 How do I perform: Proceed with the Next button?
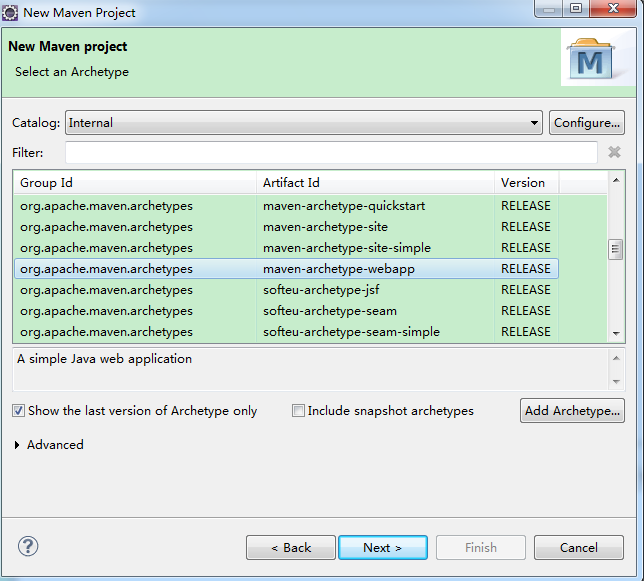[383, 547]
